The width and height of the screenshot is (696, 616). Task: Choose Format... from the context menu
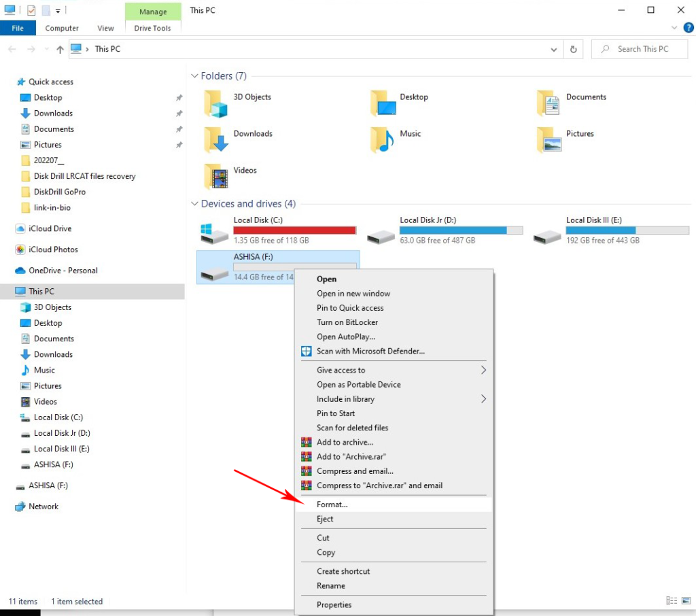tap(332, 504)
